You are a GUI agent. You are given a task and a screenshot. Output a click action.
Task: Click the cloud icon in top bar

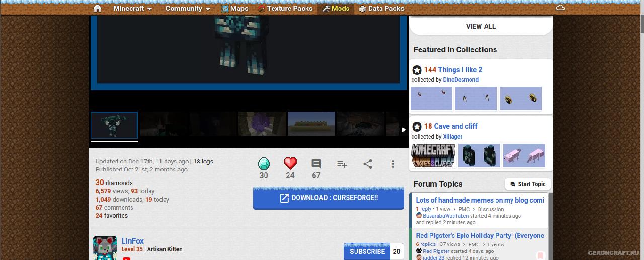(560, 8)
